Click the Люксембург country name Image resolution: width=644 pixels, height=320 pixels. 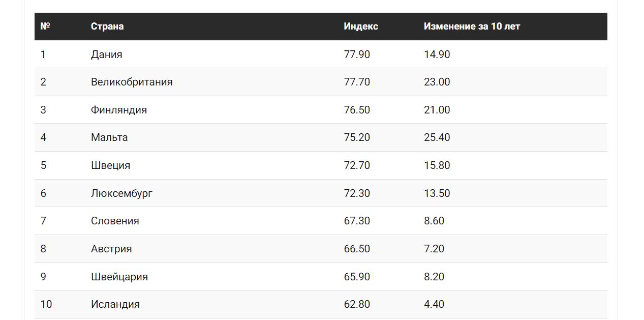121,193
